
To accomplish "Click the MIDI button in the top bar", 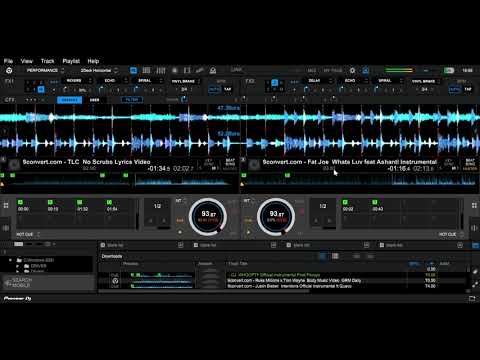I will pos(312,70).
